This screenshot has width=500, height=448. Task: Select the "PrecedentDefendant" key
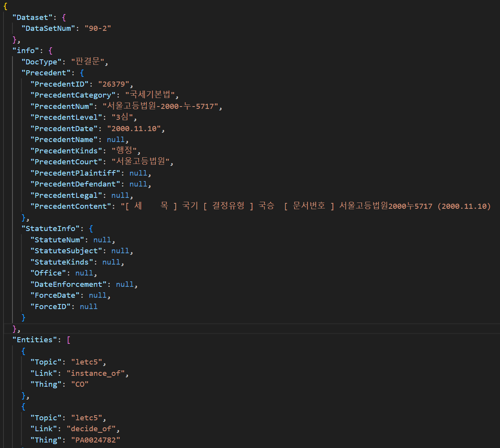coord(75,184)
